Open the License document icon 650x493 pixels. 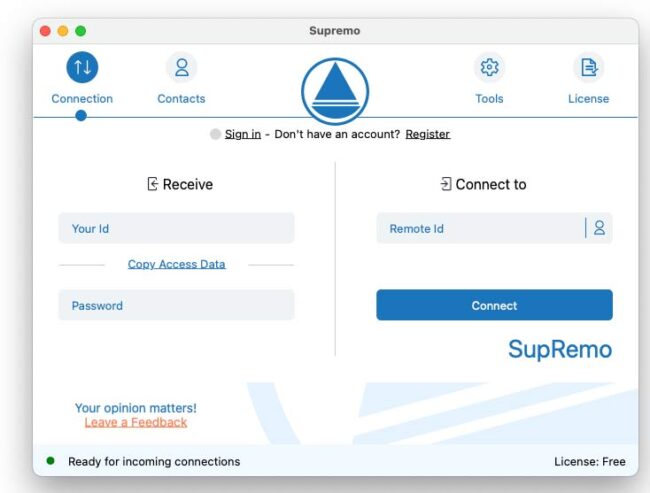588,67
